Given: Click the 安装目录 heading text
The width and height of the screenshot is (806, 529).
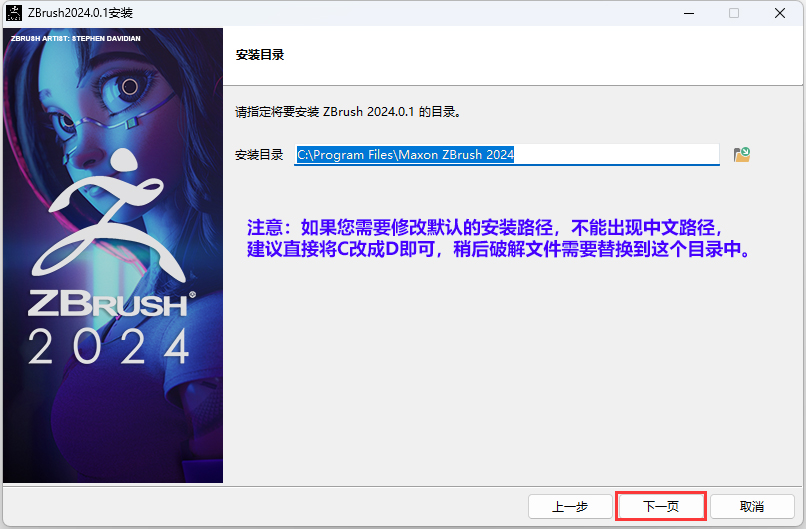Looking at the screenshot, I should coord(260,54).
